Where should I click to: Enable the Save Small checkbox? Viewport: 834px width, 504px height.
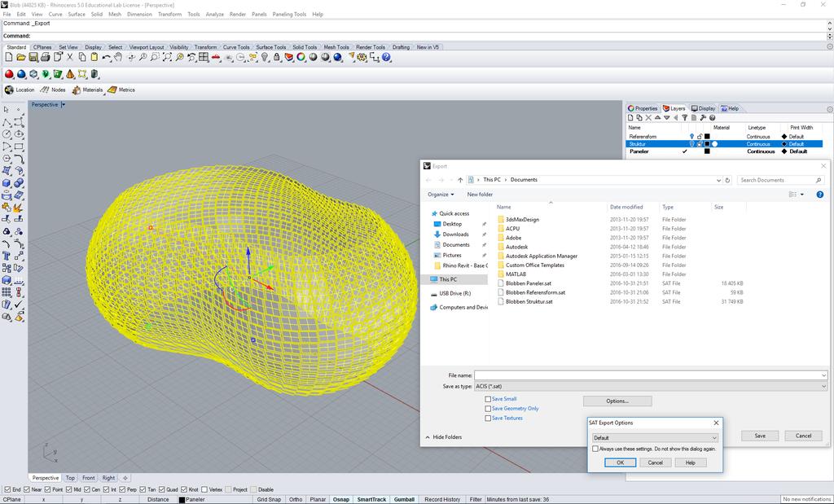488,399
